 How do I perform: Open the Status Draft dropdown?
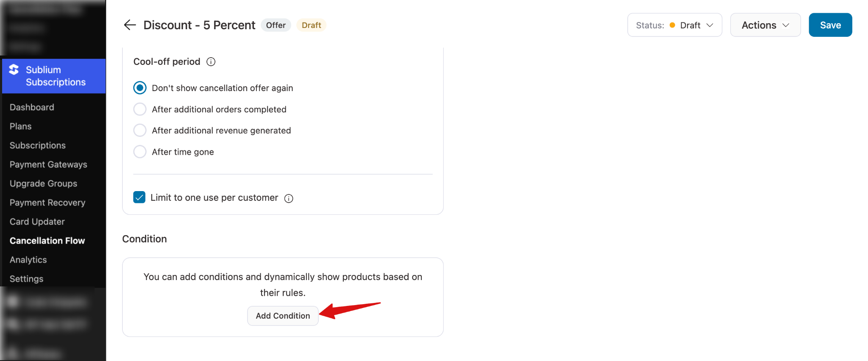click(674, 25)
